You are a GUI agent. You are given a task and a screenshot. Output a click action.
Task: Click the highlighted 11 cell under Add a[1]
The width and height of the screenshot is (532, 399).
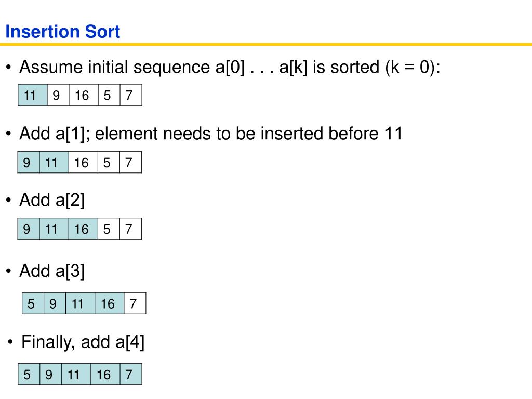(54, 162)
